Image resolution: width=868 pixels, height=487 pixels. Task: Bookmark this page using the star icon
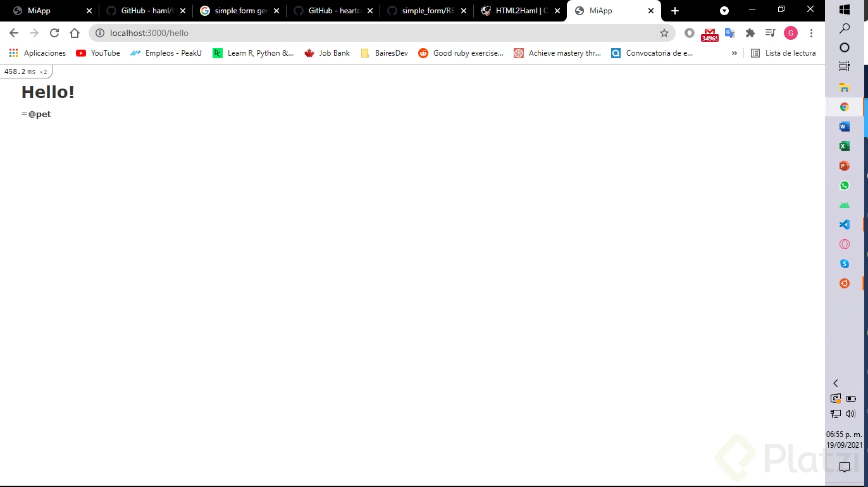(x=664, y=33)
